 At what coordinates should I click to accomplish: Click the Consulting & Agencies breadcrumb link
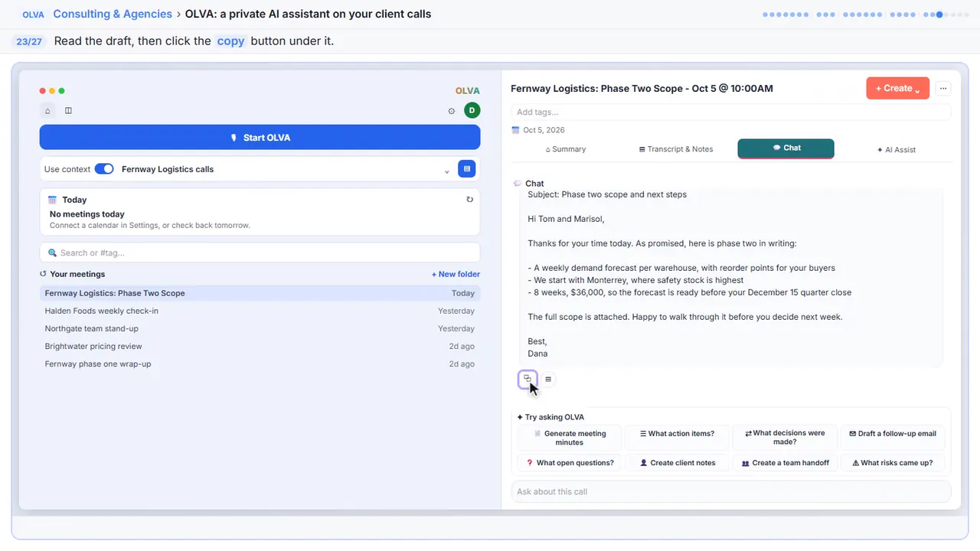pyautogui.click(x=113, y=14)
